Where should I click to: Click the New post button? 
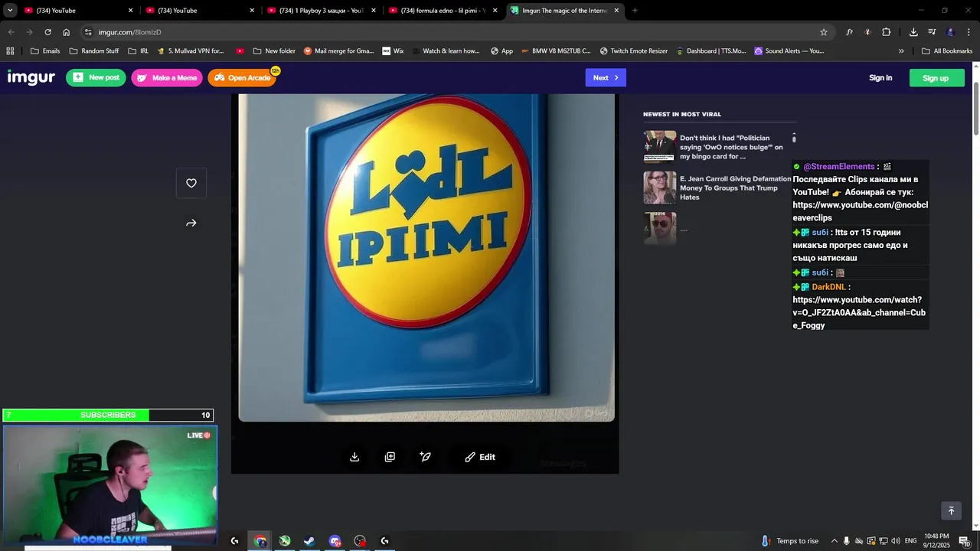point(96,77)
